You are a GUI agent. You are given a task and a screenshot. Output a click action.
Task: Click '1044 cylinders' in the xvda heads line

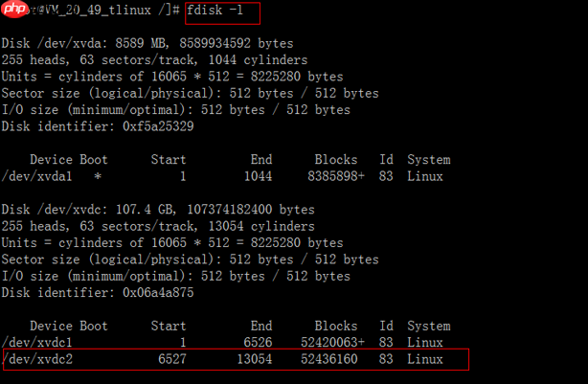(258, 60)
